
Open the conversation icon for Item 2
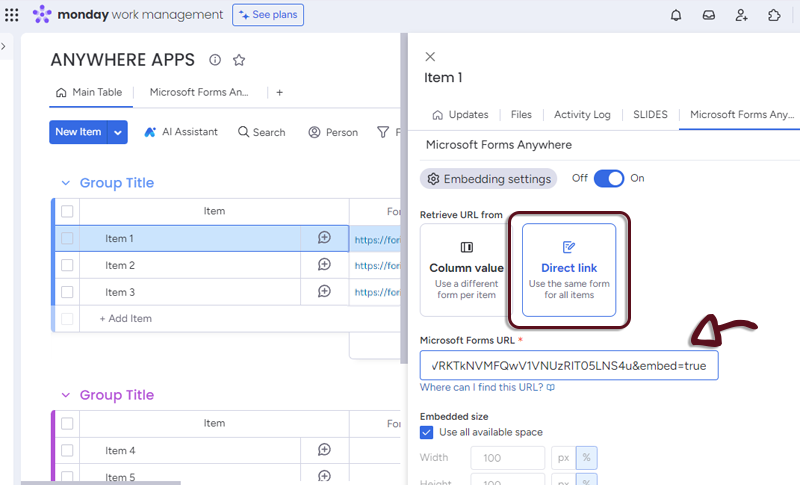coord(324,265)
